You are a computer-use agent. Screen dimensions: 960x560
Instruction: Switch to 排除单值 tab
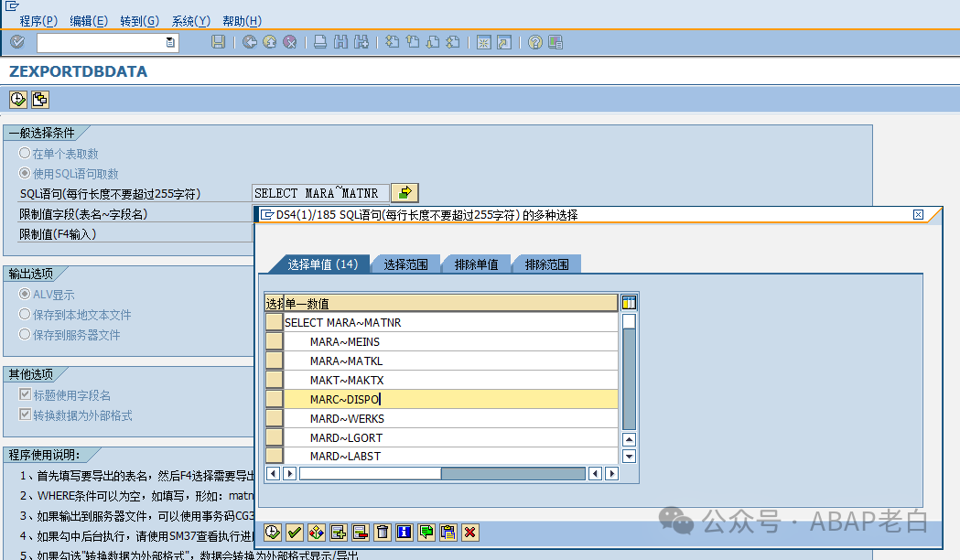pos(476,264)
